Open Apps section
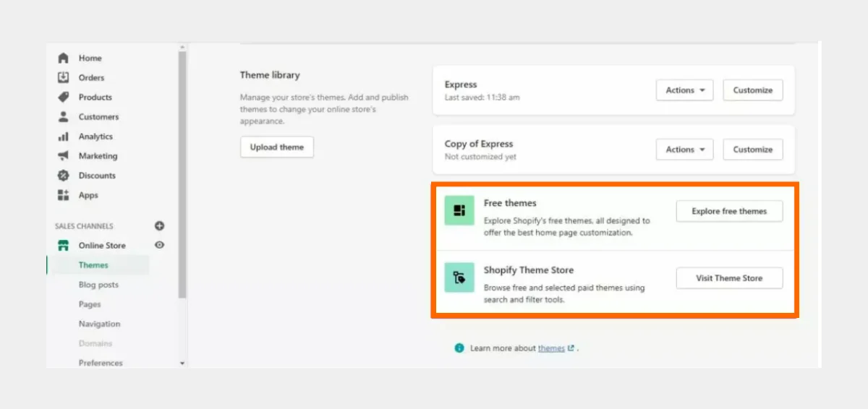 [88, 194]
